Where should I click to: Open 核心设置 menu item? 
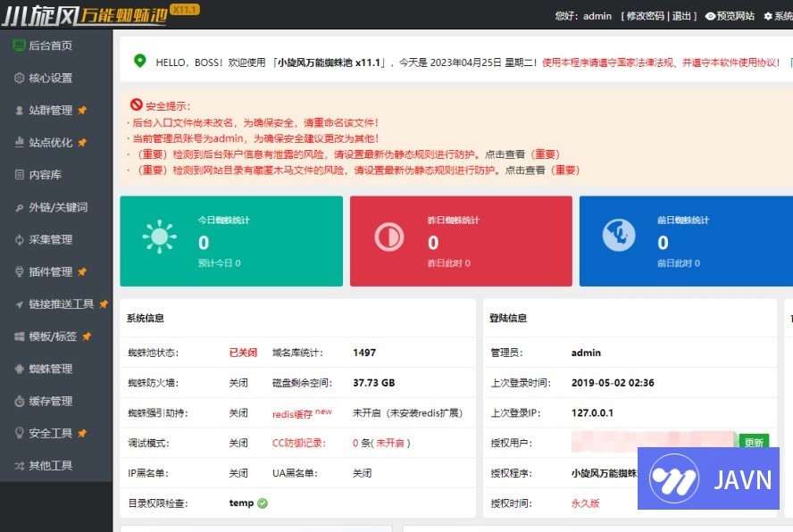[x=51, y=78]
